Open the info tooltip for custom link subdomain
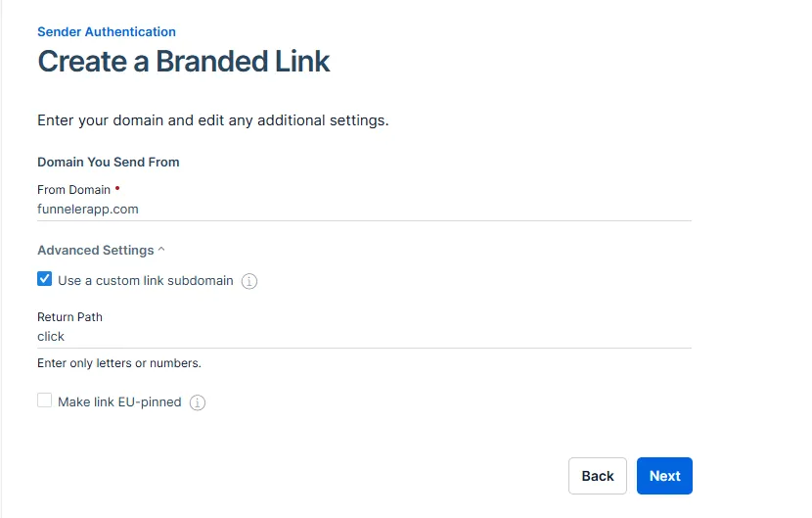 (x=249, y=281)
